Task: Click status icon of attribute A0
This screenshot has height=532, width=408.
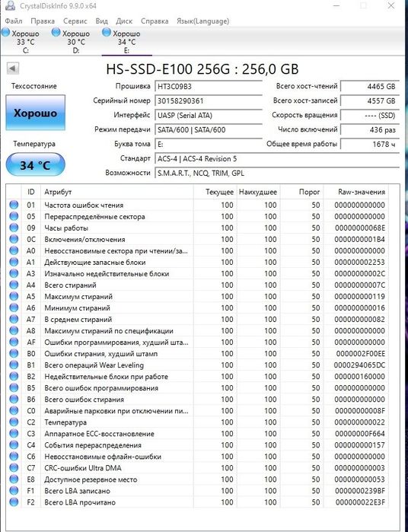Action: (14, 250)
